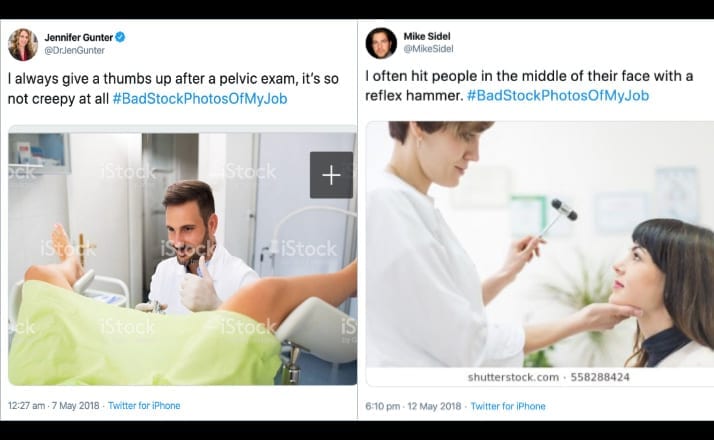Open #BadStockPhotosOfMyJob hashtag in left tweet

(200, 99)
